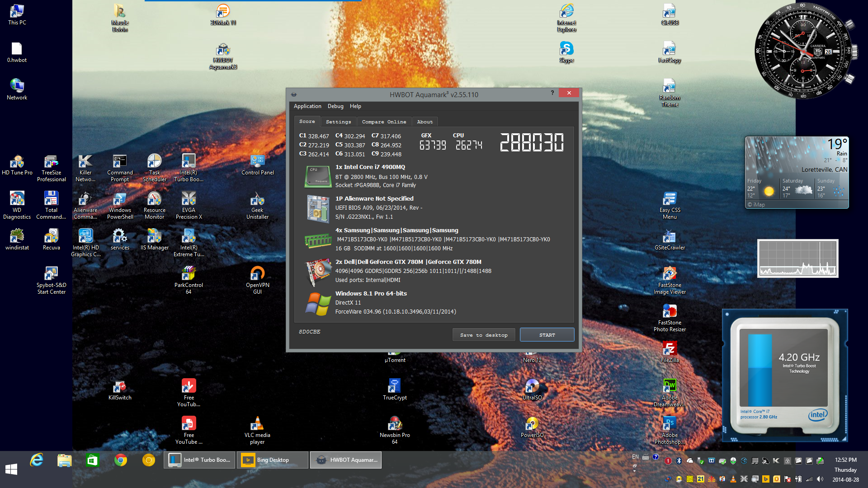Screen dimensions: 868x488
Task: Open the Killer Network desktop icon
Action: tap(85, 168)
